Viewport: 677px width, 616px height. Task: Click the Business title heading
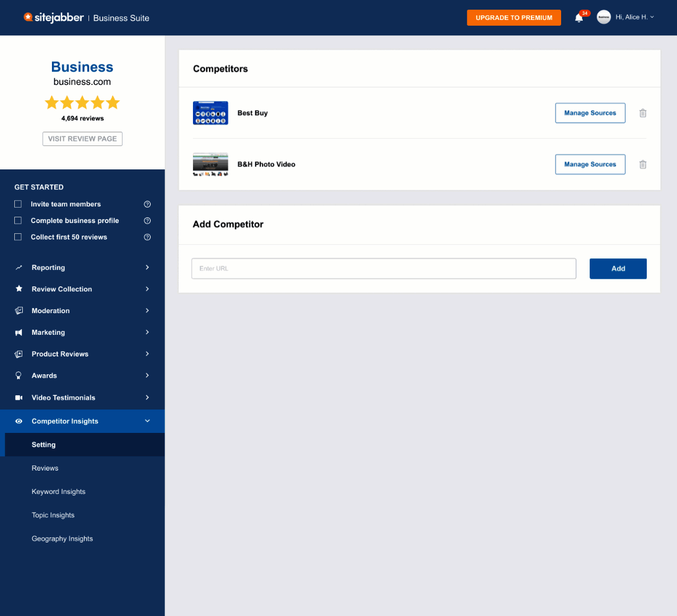82,67
